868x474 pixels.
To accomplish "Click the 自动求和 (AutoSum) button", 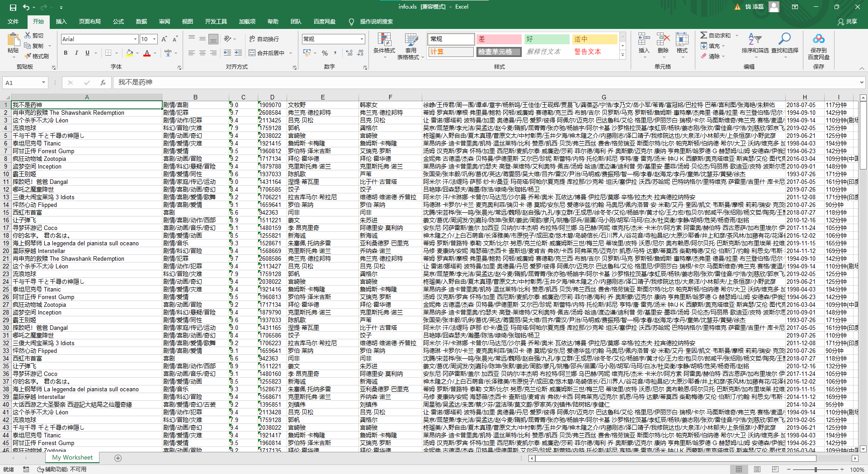I will coord(715,35).
